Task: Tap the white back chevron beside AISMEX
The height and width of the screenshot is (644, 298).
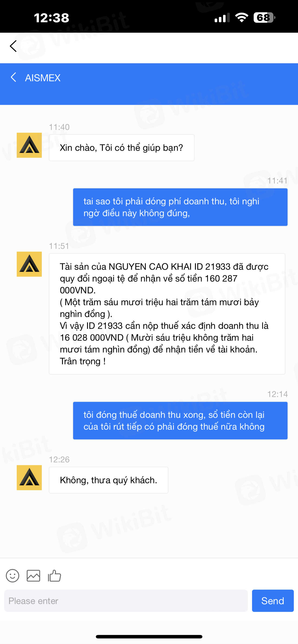Action: click(13, 77)
